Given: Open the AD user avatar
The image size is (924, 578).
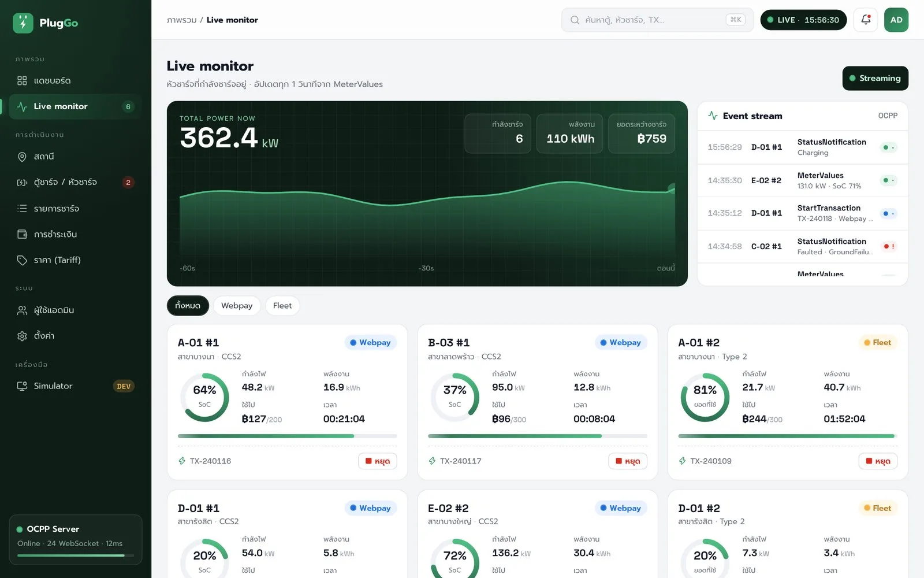Looking at the screenshot, I should point(896,20).
